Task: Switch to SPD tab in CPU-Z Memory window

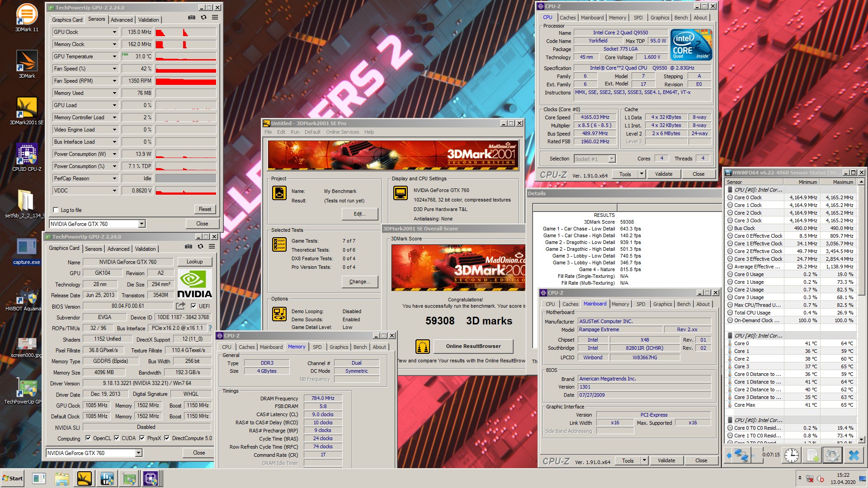Action: (x=317, y=347)
